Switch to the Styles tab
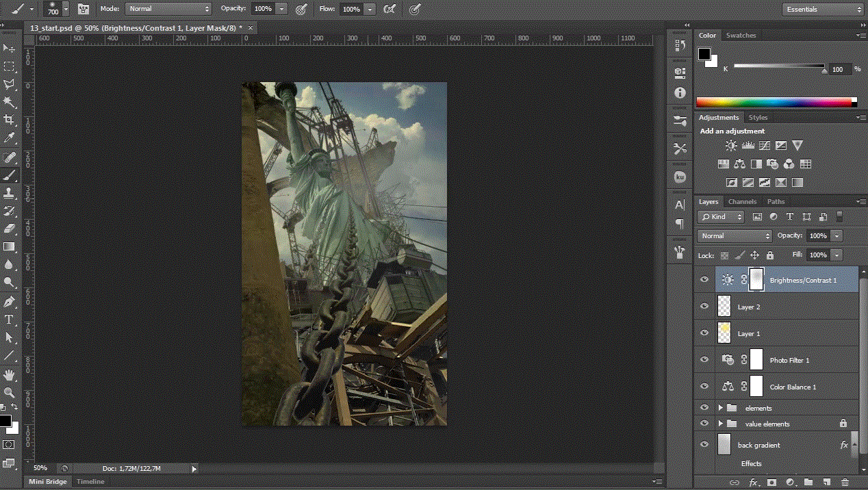The image size is (868, 490). (758, 117)
